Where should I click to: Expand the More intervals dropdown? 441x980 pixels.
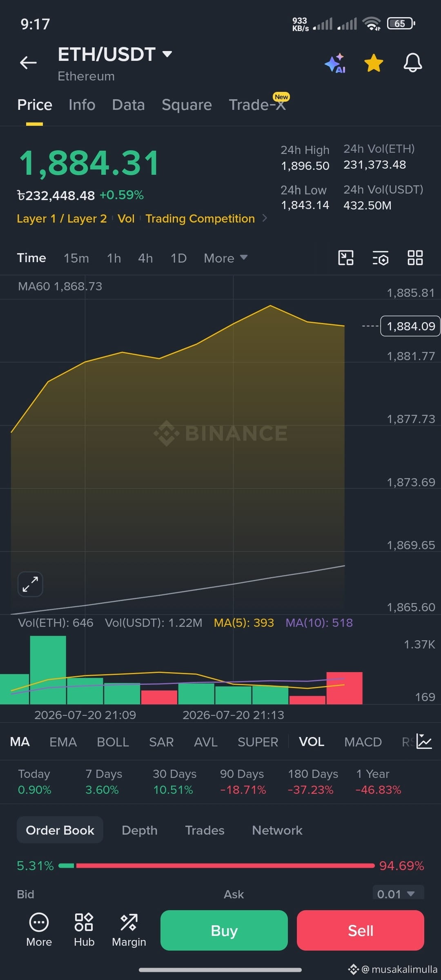click(225, 258)
